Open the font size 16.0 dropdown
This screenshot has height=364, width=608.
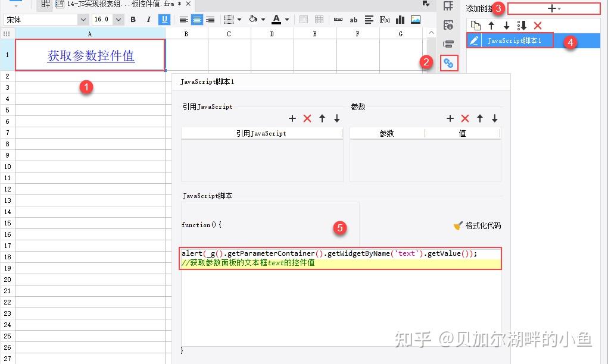tap(117, 19)
